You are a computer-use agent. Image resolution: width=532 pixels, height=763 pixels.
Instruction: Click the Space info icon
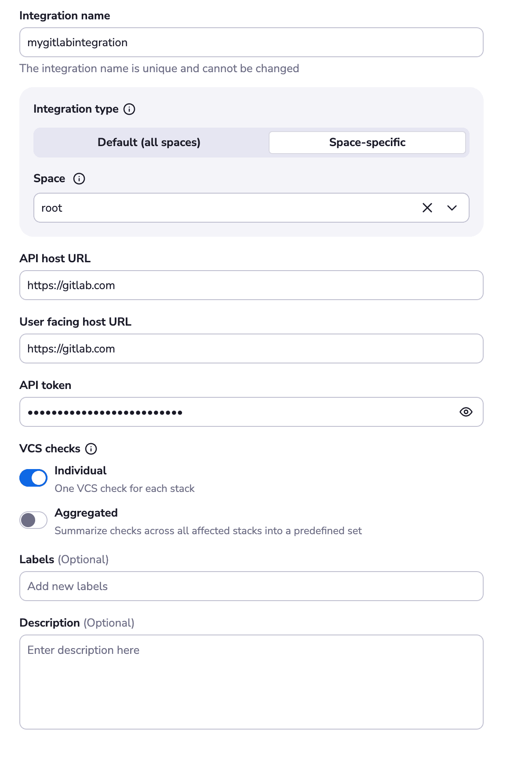[x=79, y=179]
